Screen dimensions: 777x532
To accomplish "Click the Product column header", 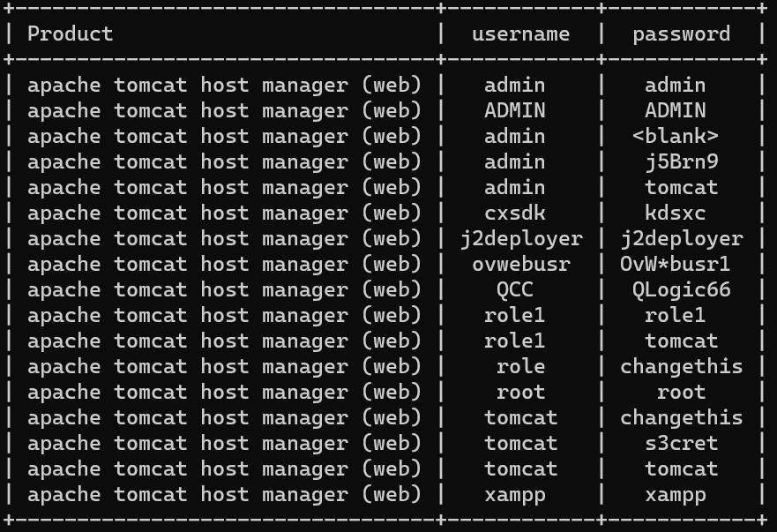I will pos(71,34).
